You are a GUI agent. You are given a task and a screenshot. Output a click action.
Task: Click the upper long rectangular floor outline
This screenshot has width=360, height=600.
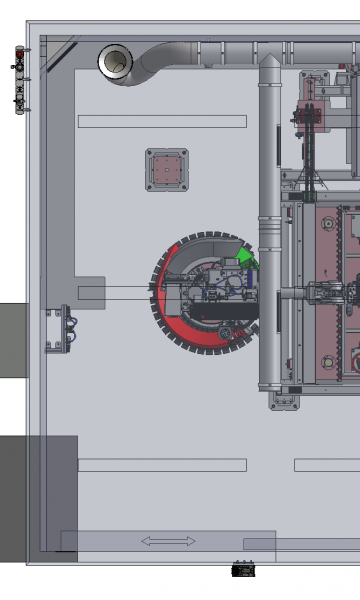click(162, 121)
